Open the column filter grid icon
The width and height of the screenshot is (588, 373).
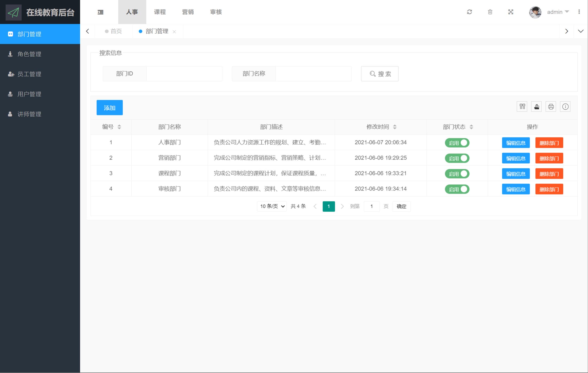[522, 107]
